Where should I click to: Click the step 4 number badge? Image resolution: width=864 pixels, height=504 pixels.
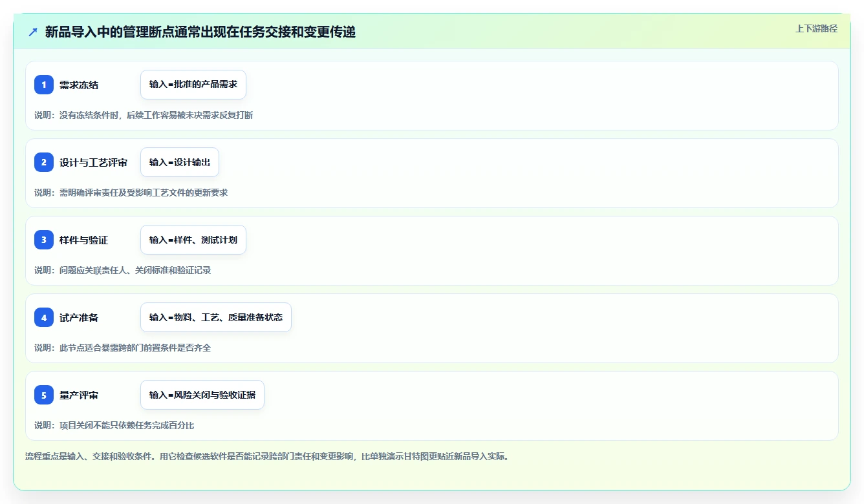click(x=44, y=317)
